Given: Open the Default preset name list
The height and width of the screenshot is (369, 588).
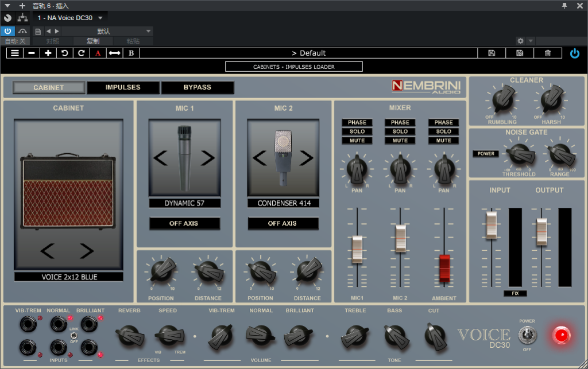Looking at the screenshot, I should tap(308, 53).
